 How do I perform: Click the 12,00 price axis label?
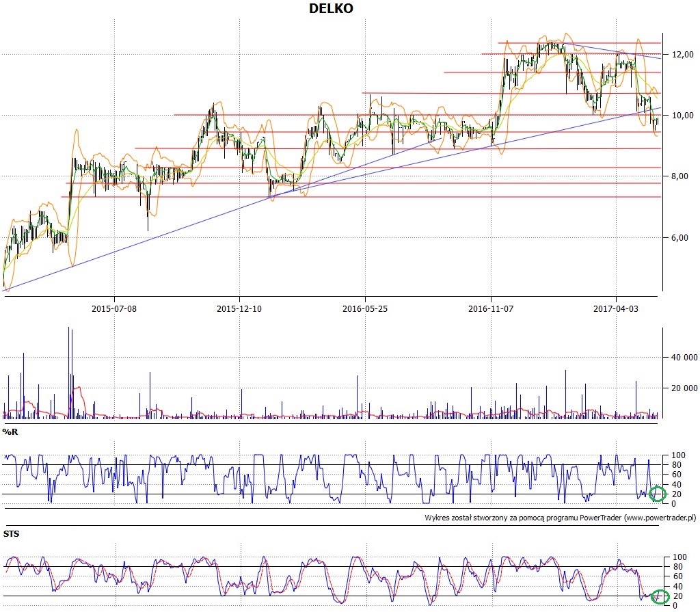click(x=683, y=55)
